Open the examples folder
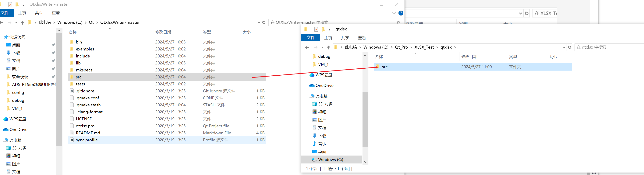644x175 pixels. click(85, 49)
